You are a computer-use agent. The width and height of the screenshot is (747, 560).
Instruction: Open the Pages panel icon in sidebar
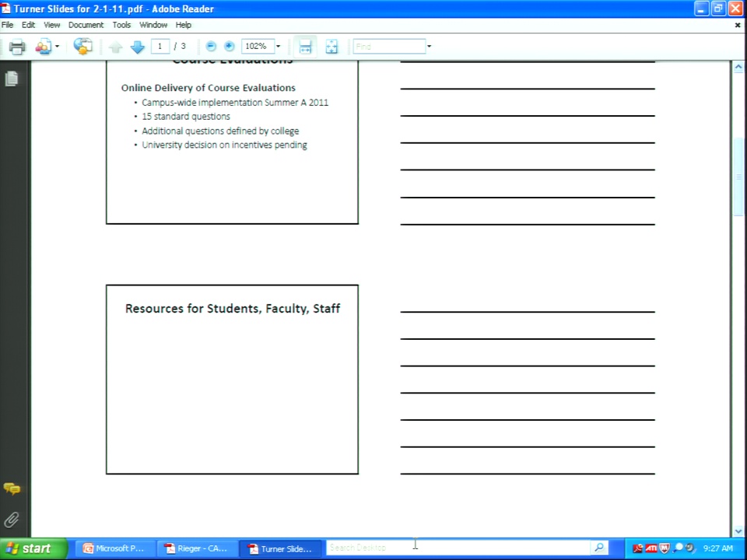click(x=12, y=78)
